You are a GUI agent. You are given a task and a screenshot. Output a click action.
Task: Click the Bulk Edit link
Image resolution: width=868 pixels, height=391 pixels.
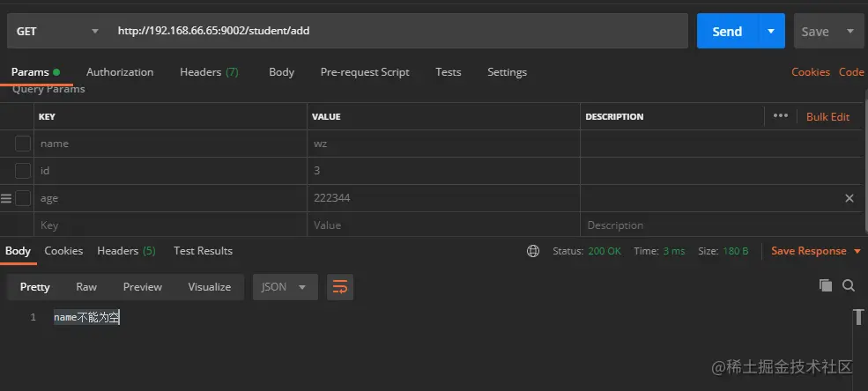point(827,117)
